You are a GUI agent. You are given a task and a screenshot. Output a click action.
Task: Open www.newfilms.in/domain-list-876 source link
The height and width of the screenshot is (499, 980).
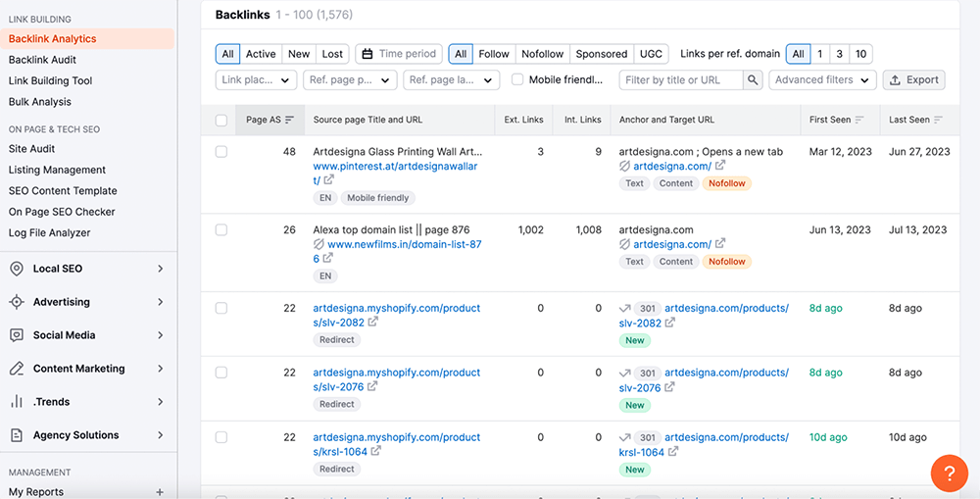[x=397, y=251]
